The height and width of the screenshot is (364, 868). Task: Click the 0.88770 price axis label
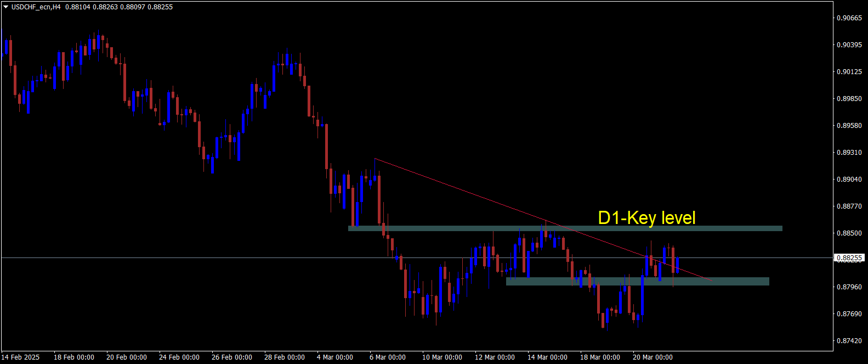coord(849,206)
